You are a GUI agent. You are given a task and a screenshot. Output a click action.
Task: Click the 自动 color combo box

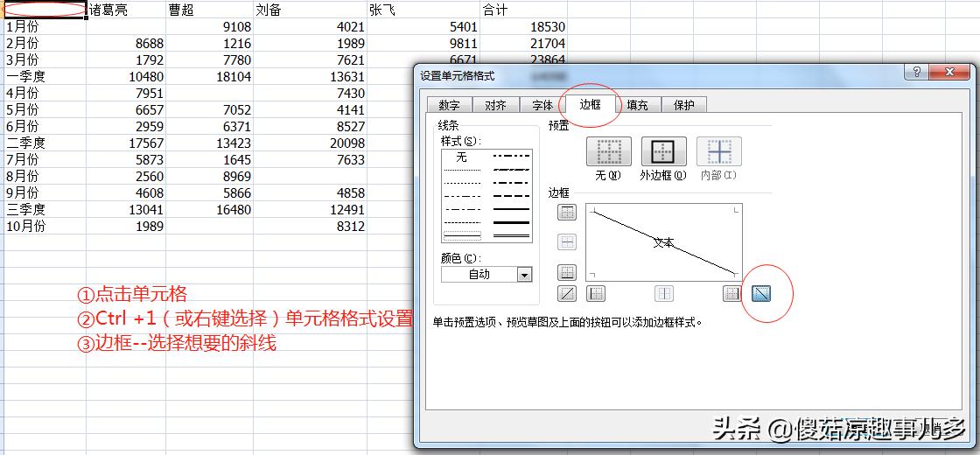486,274
